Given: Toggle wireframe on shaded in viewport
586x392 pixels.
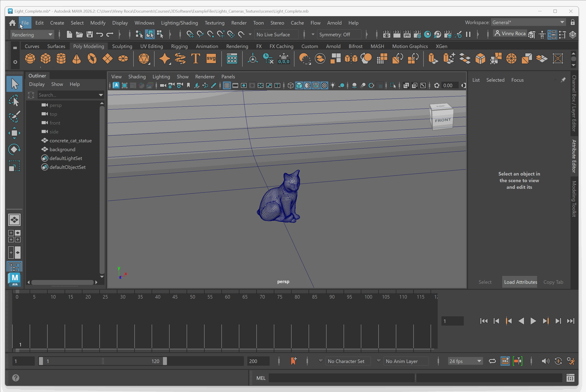Looking at the screenshot, I should [316, 85].
